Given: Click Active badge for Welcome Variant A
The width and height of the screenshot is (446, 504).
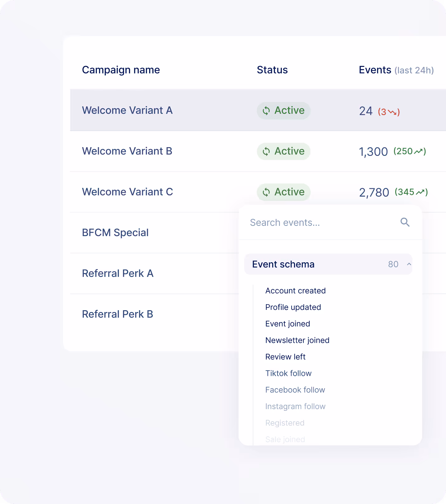Looking at the screenshot, I should (283, 110).
